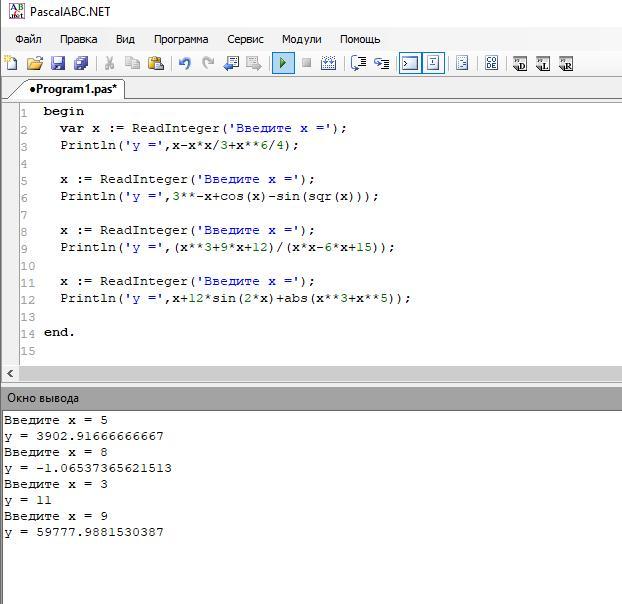Open the Программа menu
The width and height of the screenshot is (622, 604).
pyautogui.click(x=181, y=39)
